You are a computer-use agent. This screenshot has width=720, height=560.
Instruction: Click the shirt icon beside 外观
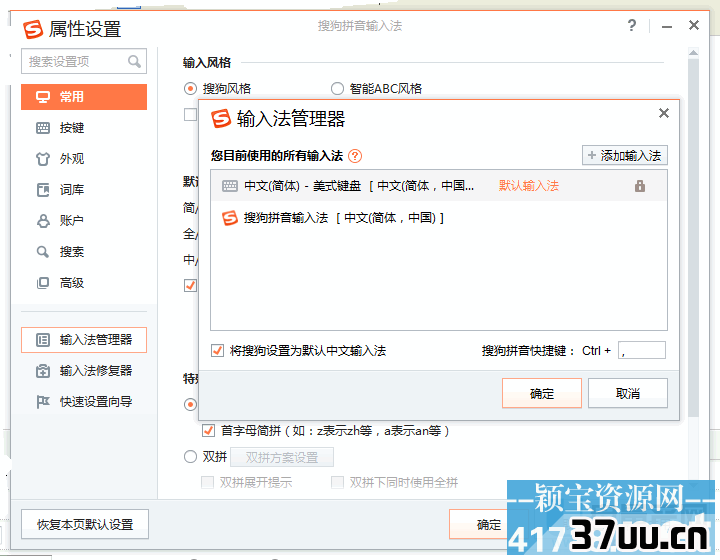tap(43, 159)
